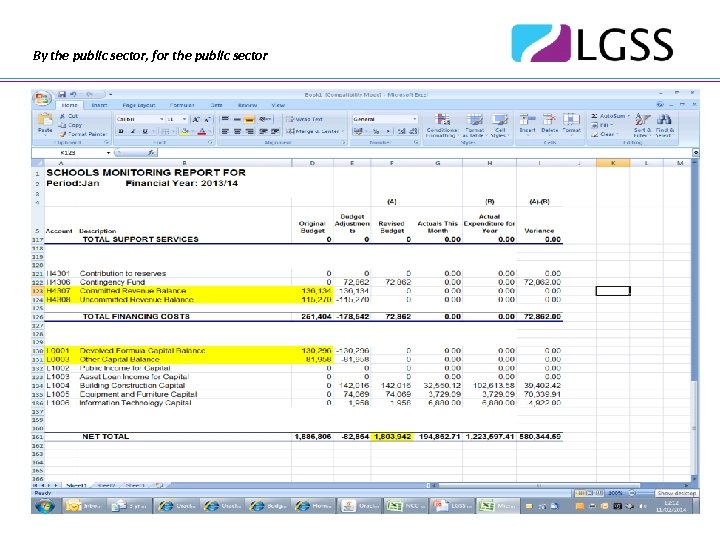Switch to the Review ribbon tab
The height and width of the screenshot is (540, 720).
[248, 105]
